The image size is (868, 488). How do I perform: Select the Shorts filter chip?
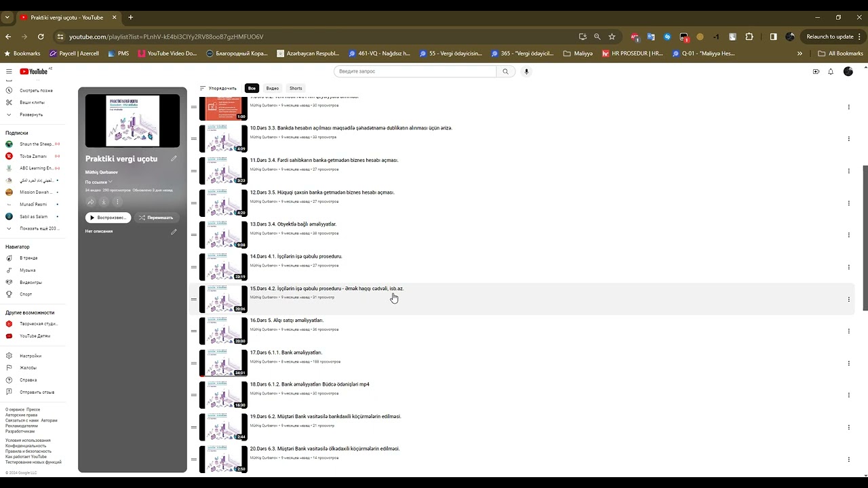click(x=296, y=88)
